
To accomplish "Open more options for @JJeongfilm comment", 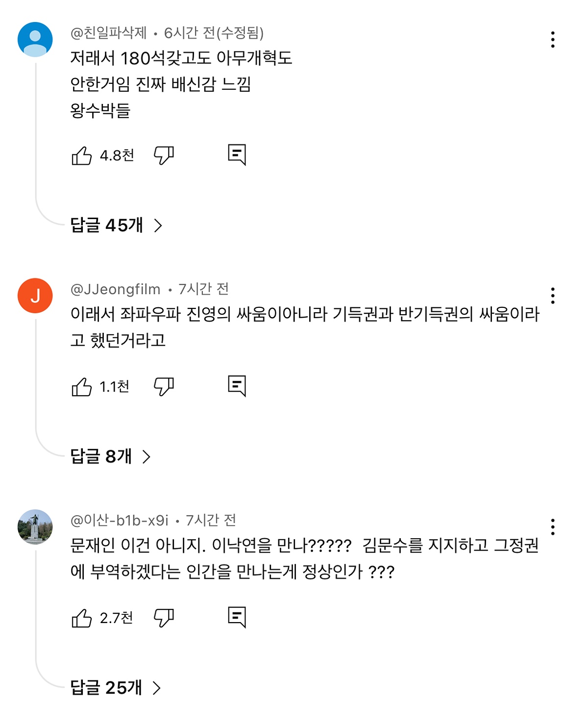I will 553,296.
